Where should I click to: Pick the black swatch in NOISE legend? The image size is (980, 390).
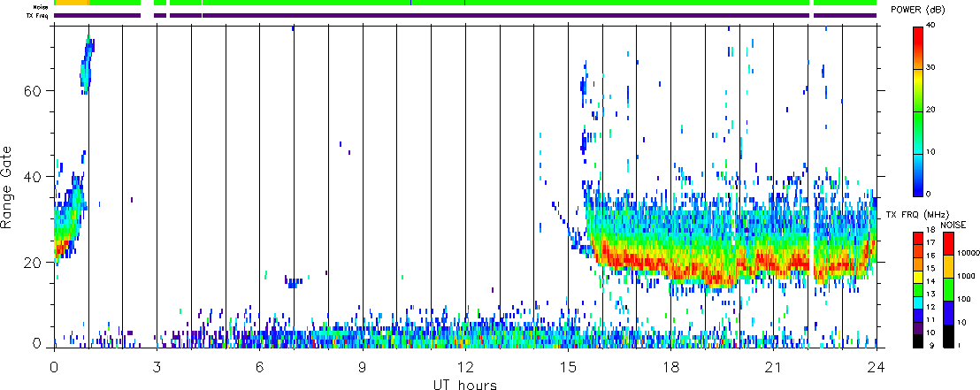948,336
